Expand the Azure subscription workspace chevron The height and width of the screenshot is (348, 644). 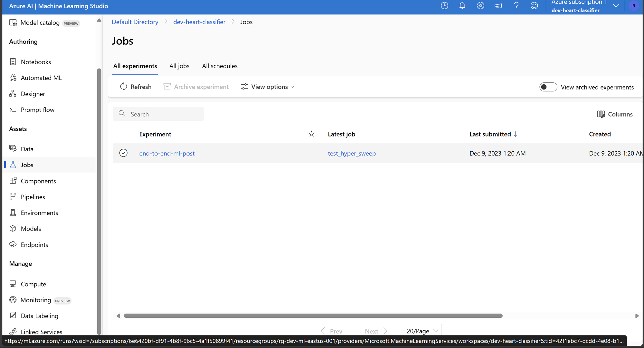coord(616,6)
